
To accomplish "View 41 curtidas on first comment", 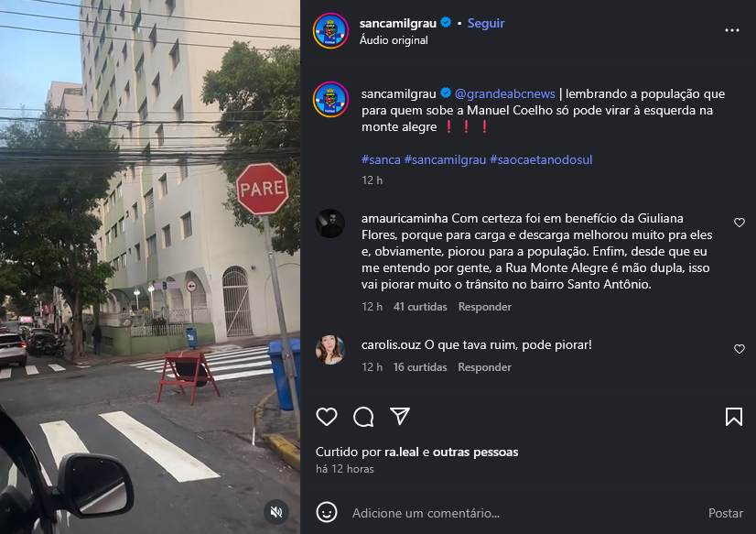I will click(x=420, y=307).
